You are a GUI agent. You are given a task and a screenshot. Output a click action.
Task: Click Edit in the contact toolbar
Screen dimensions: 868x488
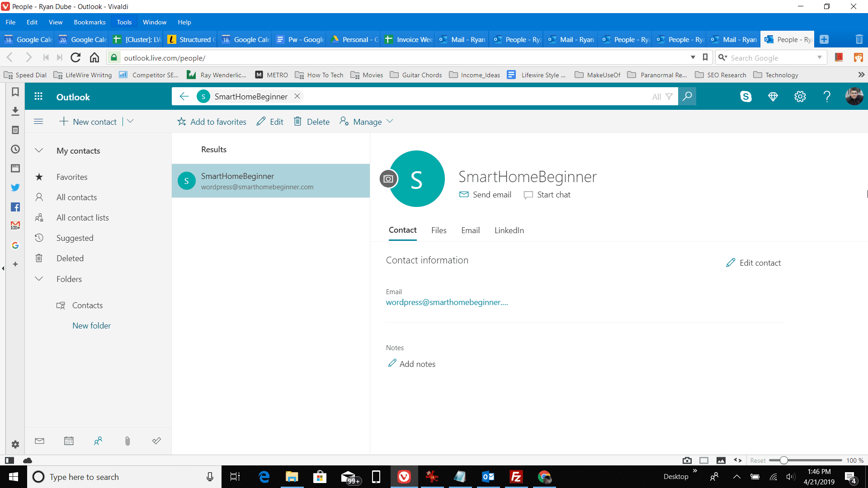coord(270,122)
